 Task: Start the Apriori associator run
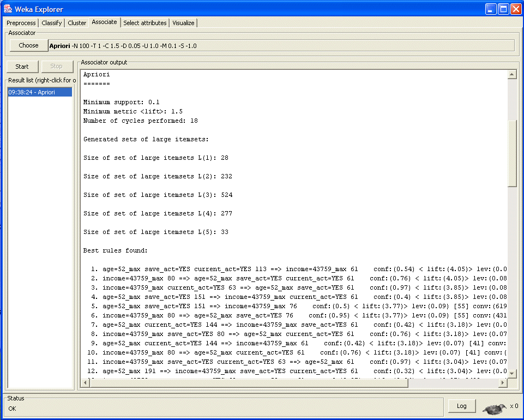click(x=22, y=67)
